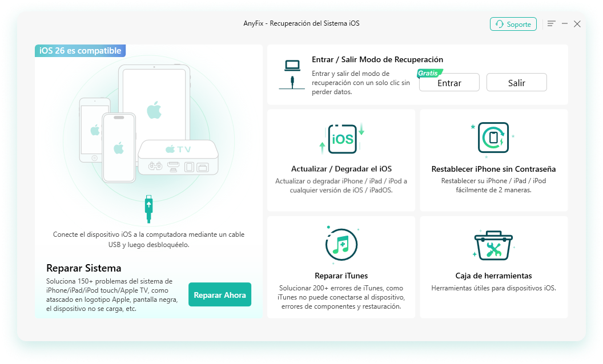This screenshot has height=364, width=603.
Task: Click the Reparar iTunes music note icon
Action: coord(341,244)
